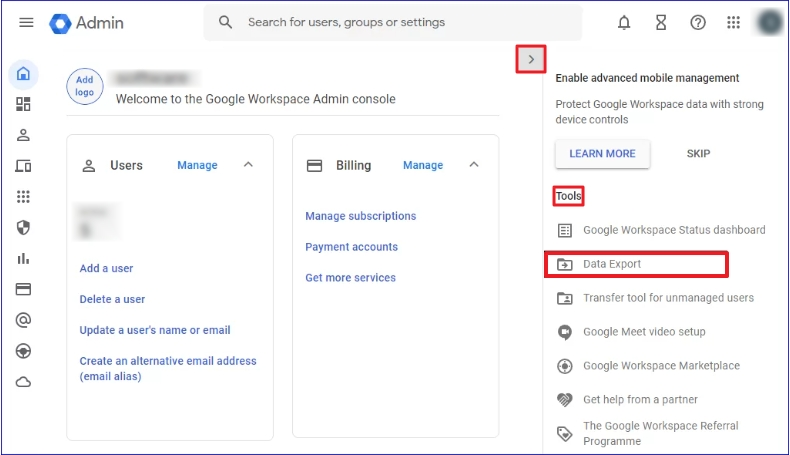Open The Google Workspace Referral Programme
This screenshot has width=790, height=455.
(661, 433)
